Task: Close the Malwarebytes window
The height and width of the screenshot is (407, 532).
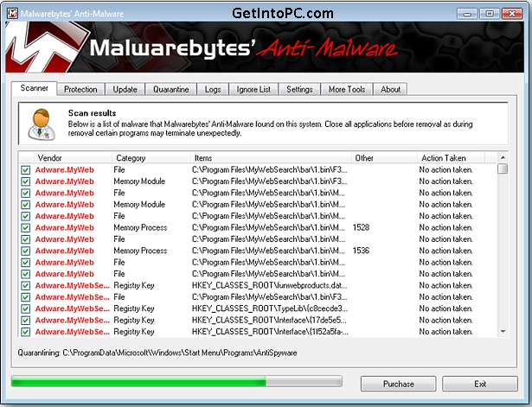Action: click(x=511, y=14)
